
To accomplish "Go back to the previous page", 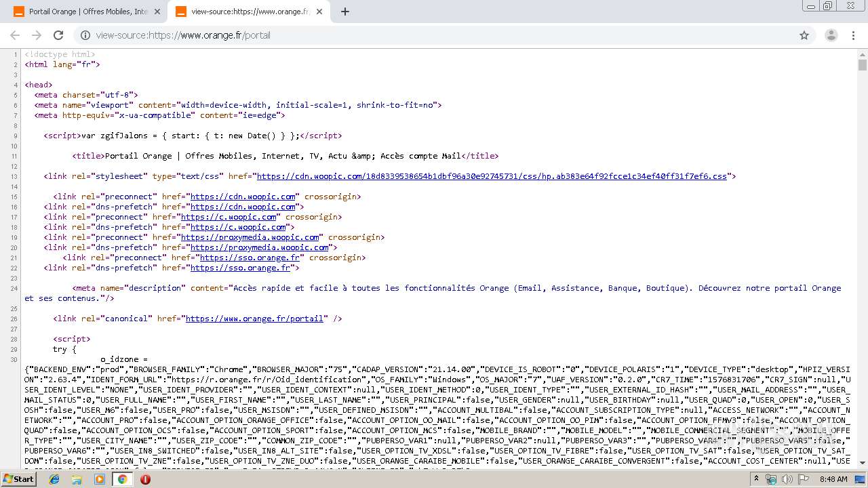I will tap(15, 35).
